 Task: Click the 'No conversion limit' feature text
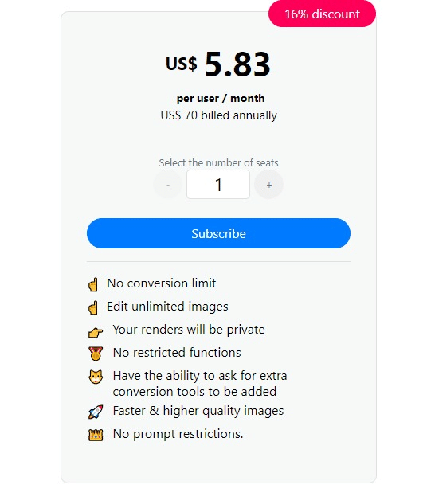pos(162,283)
